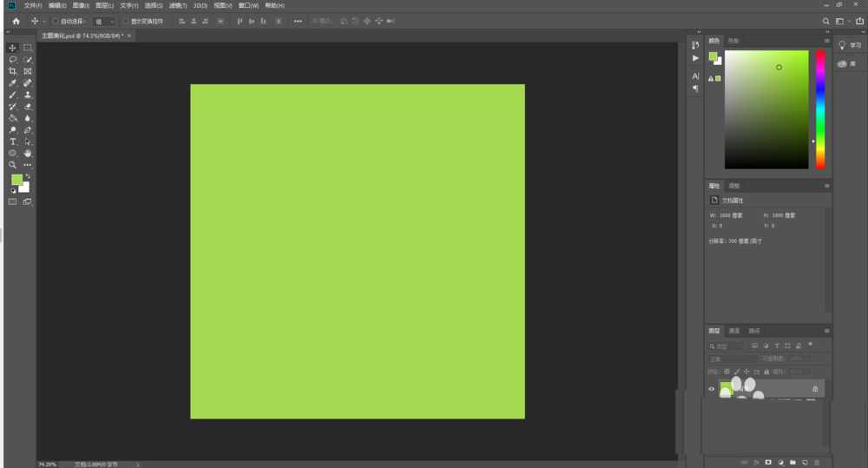Open the 图像 menu
This screenshot has height=468, width=868.
click(x=81, y=5)
